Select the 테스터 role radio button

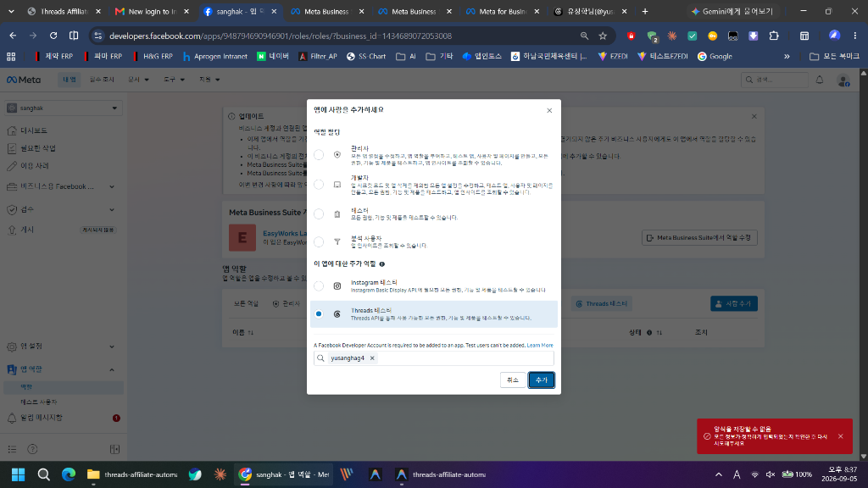(319, 213)
